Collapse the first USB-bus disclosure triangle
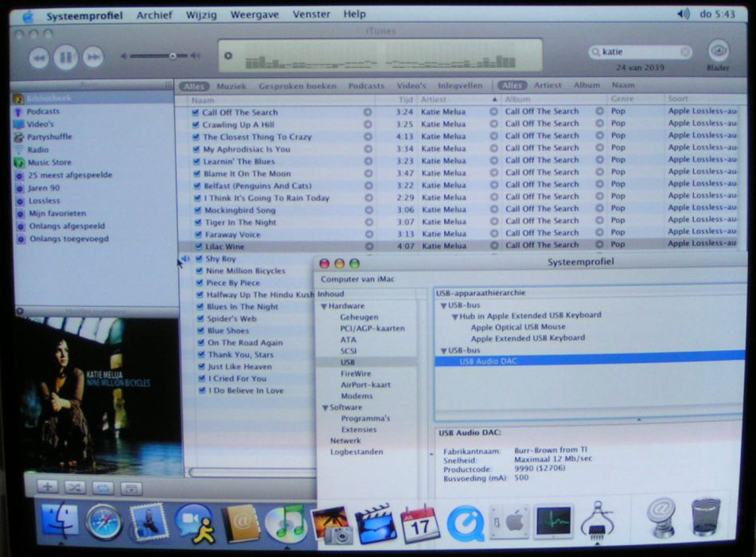The image size is (756, 557). (443, 306)
